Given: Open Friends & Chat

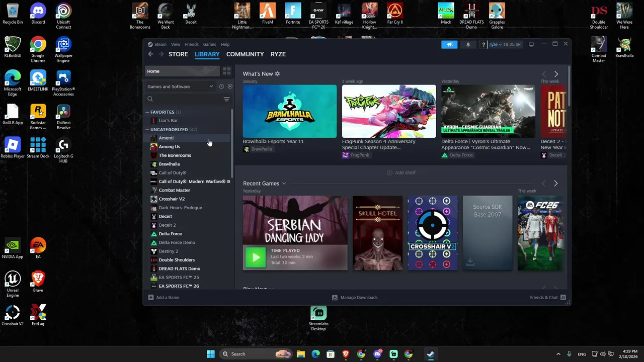Looking at the screenshot, I should tap(548, 298).
